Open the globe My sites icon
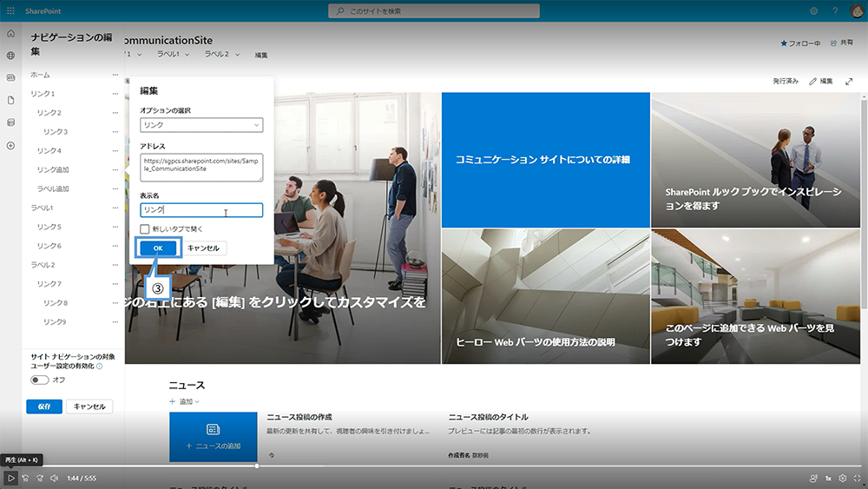 (10, 56)
